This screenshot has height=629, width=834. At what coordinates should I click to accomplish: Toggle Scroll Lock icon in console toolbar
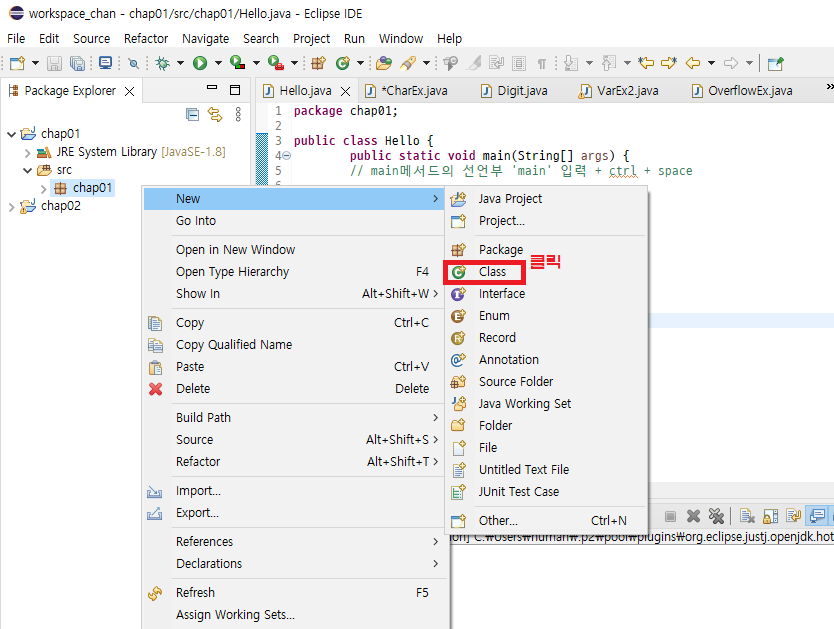click(771, 516)
